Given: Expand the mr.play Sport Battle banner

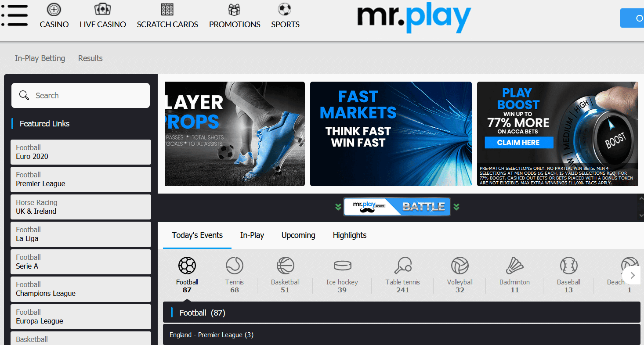Looking at the screenshot, I should tap(397, 207).
